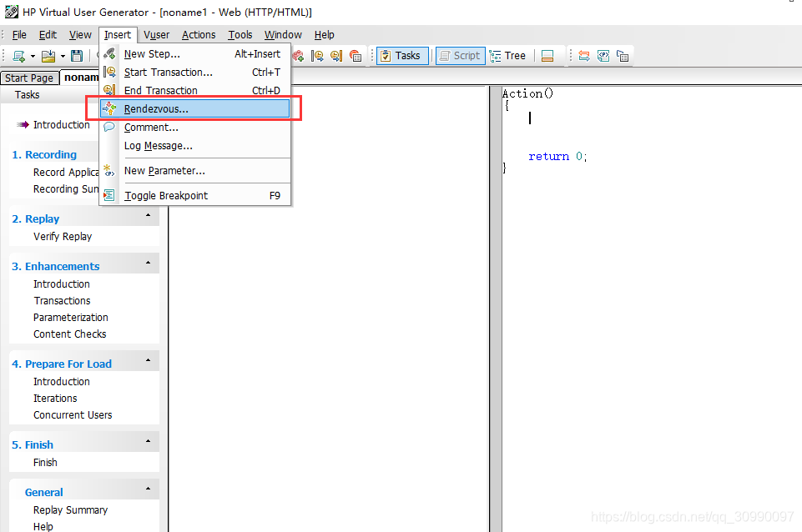
Task: Choose New Step... from Insert menu
Action: [x=195, y=53]
